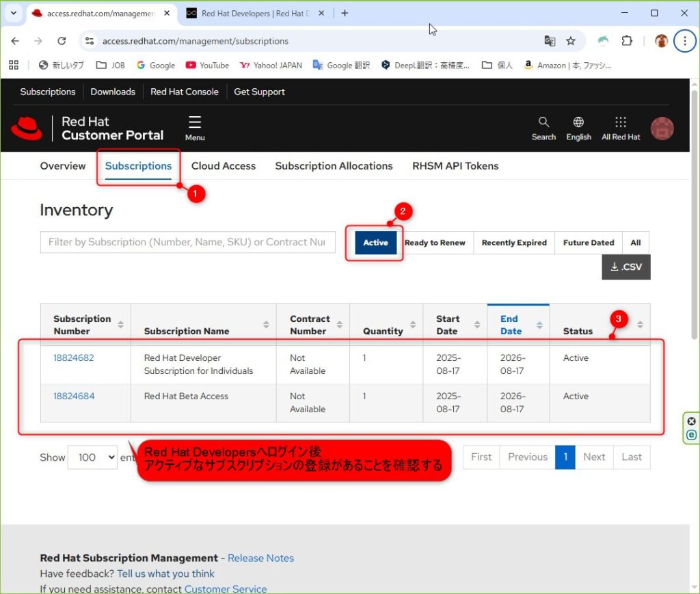Open the 新しいタブ bookmark

[x=61, y=65]
